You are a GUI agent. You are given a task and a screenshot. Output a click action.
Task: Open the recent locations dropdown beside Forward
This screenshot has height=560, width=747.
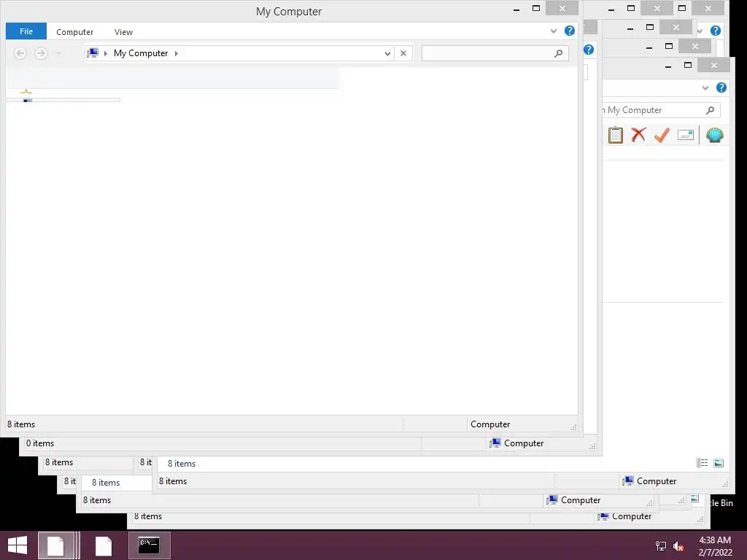tap(58, 53)
